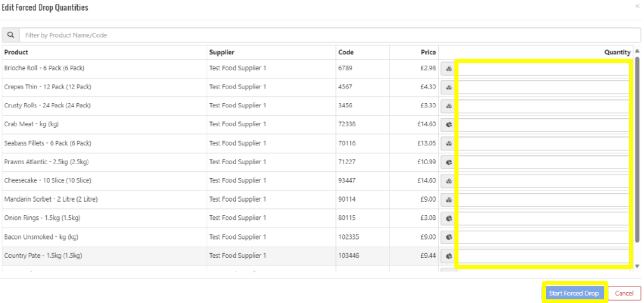Image resolution: width=644 pixels, height=303 pixels.
Task: Click the unit icon beside Prawns Atlantic quantity
Action: point(449,162)
